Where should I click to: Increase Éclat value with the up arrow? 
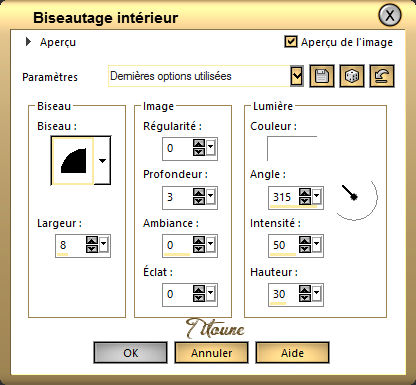199,289
